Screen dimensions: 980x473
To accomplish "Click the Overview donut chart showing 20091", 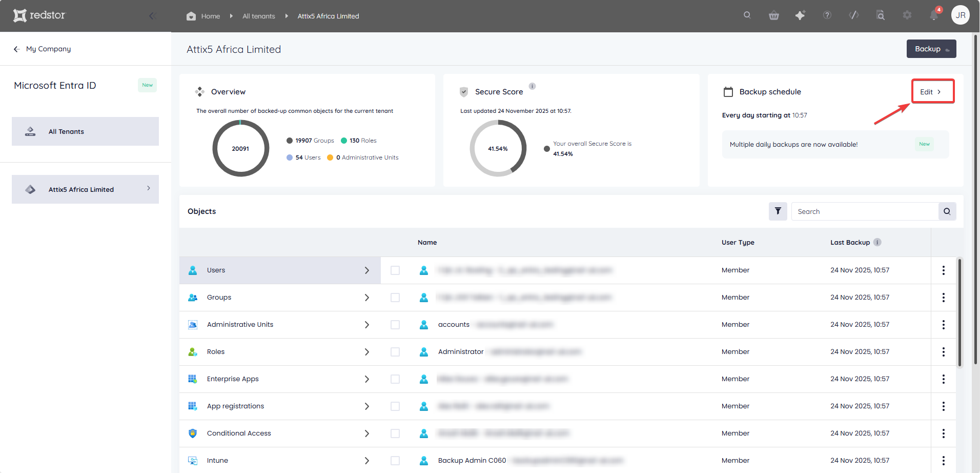I will (x=241, y=148).
